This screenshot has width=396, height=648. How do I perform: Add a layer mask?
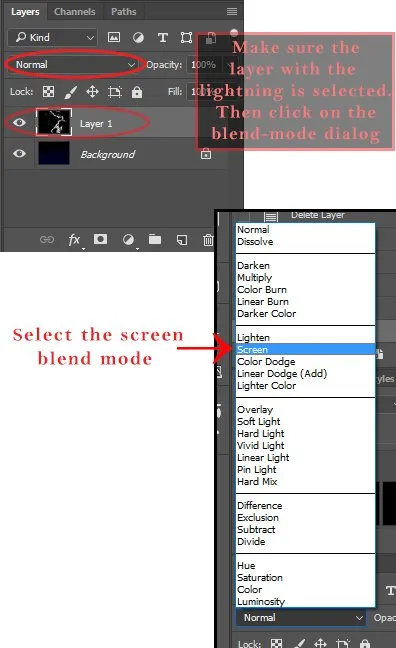100,239
